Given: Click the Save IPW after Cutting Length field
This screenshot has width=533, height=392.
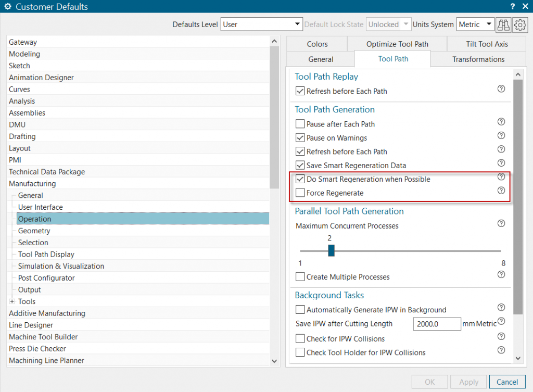Looking at the screenshot, I should point(437,324).
